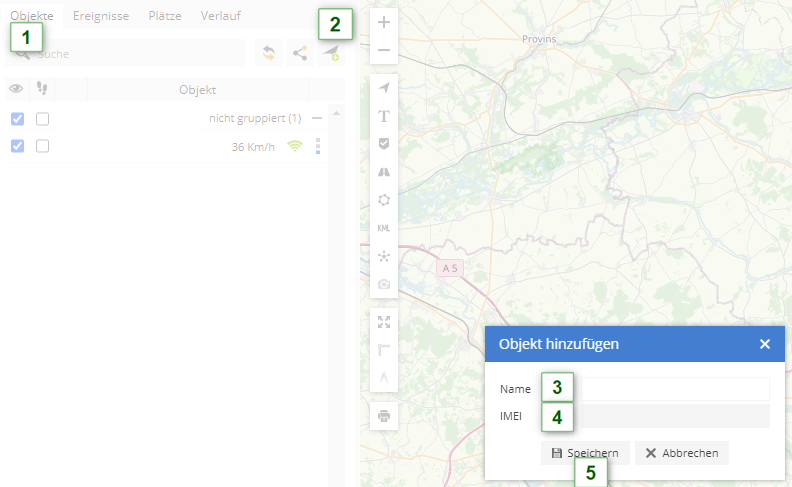Zoom in on the map

pyautogui.click(x=384, y=22)
